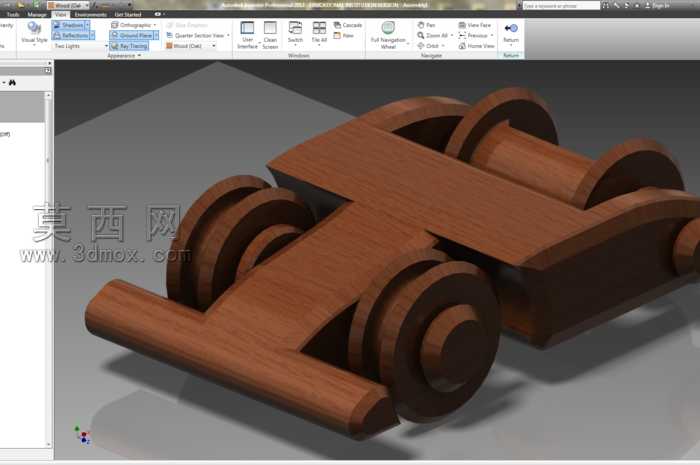Click Tile All windows
This screenshot has height=465, width=700.
[319, 32]
